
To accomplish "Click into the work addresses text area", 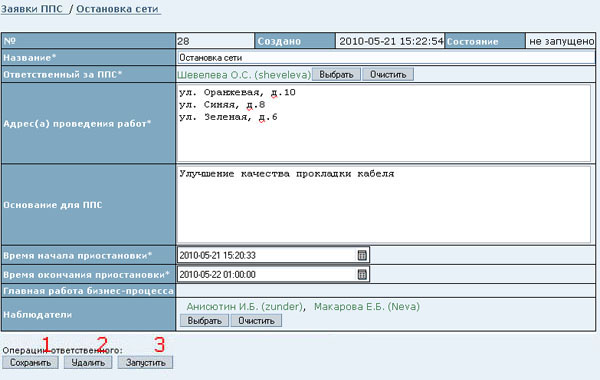I will click(384, 123).
